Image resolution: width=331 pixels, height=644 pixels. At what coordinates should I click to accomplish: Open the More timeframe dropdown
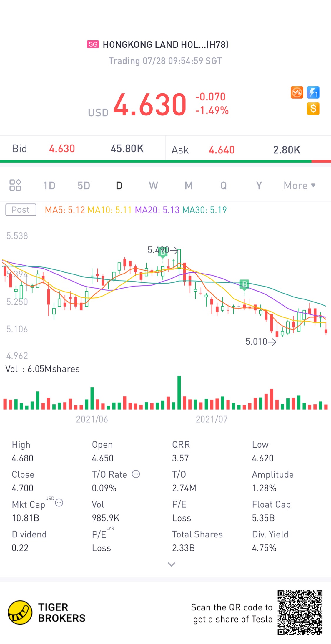click(x=300, y=186)
